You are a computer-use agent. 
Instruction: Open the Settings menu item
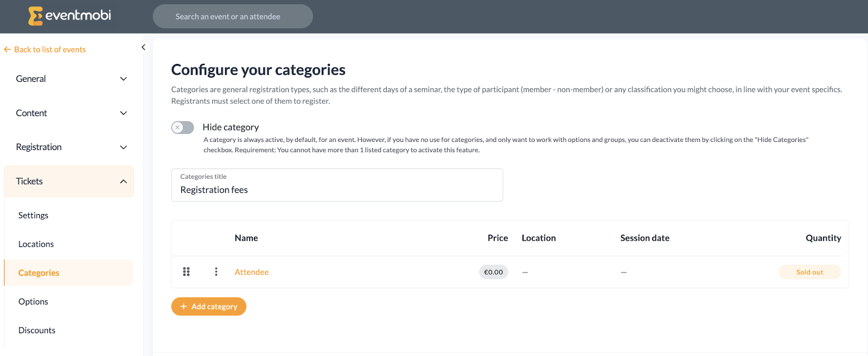(x=33, y=215)
